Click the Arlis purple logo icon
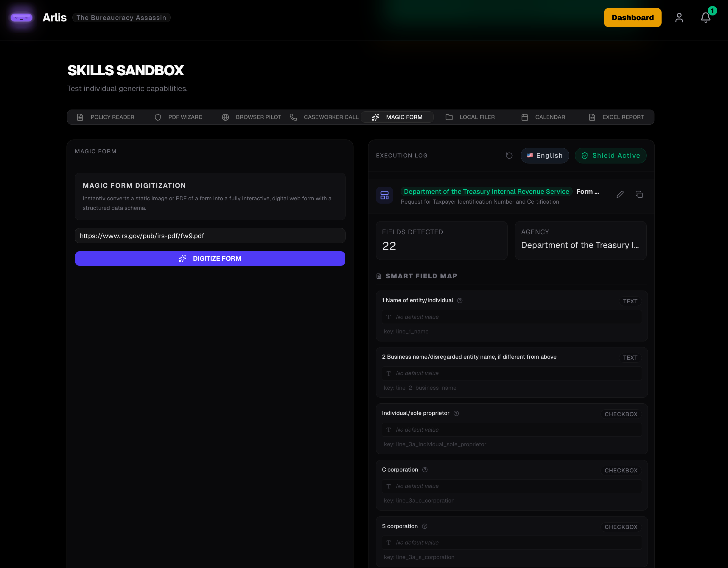 point(21,18)
